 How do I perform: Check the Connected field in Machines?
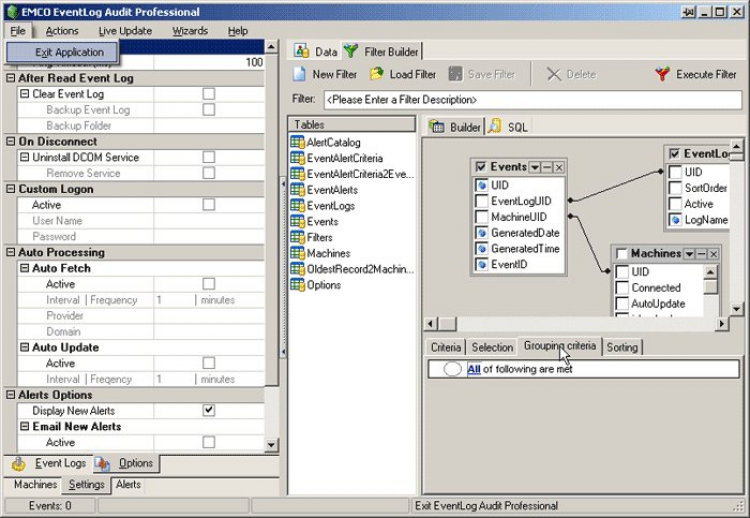(x=622, y=287)
